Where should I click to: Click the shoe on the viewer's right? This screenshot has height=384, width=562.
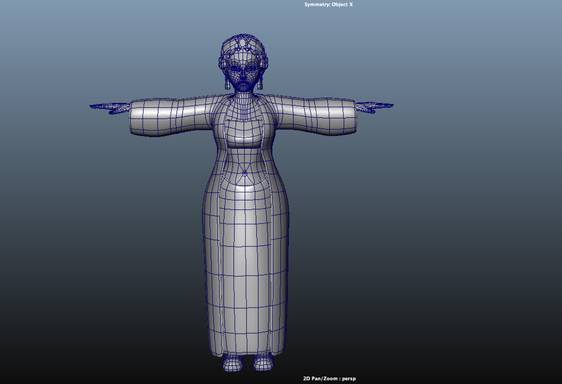(x=263, y=361)
